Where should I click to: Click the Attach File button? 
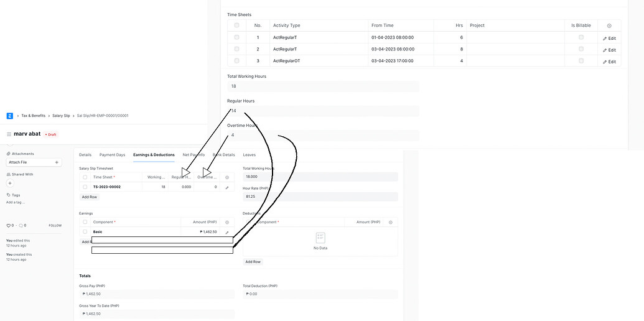click(34, 162)
